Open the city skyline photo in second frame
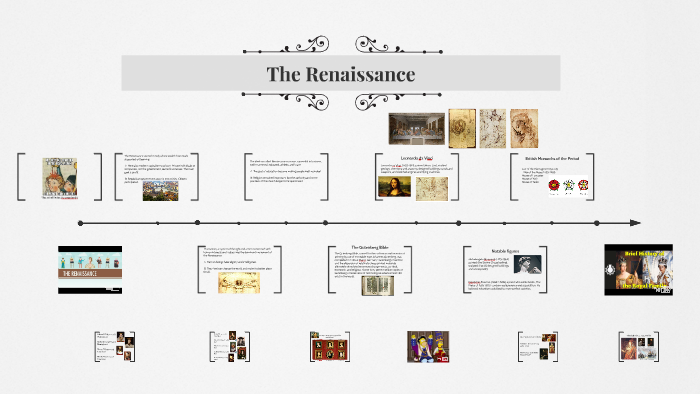 click(x=160, y=191)
